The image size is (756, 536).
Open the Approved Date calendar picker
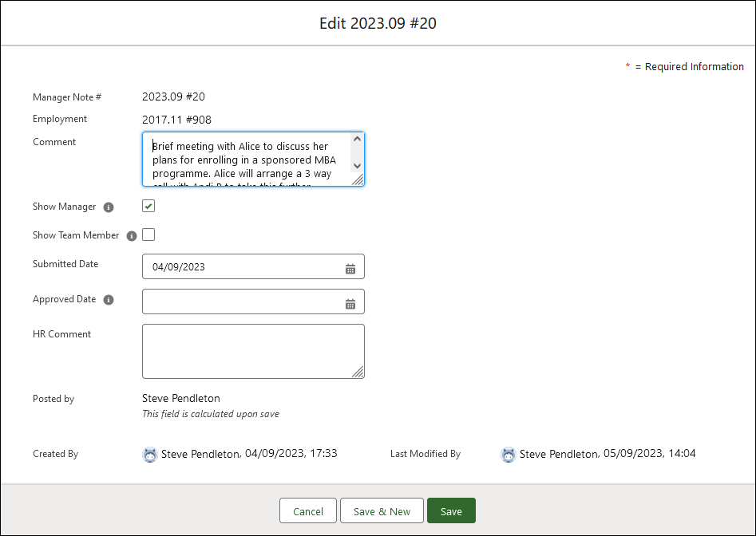tap(350, 303)
